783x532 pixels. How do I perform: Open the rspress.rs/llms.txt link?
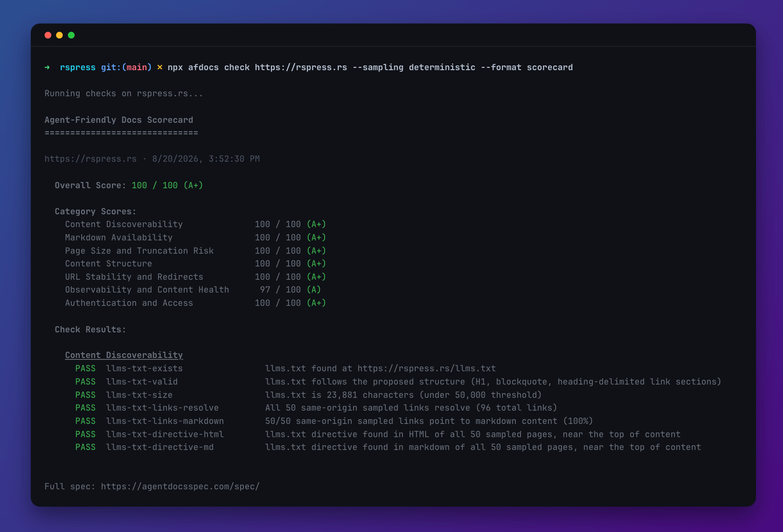click(427, 368)
